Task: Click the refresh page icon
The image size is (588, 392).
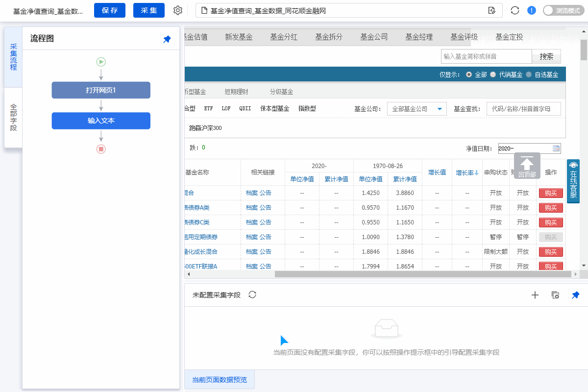Action: [514, 10]
